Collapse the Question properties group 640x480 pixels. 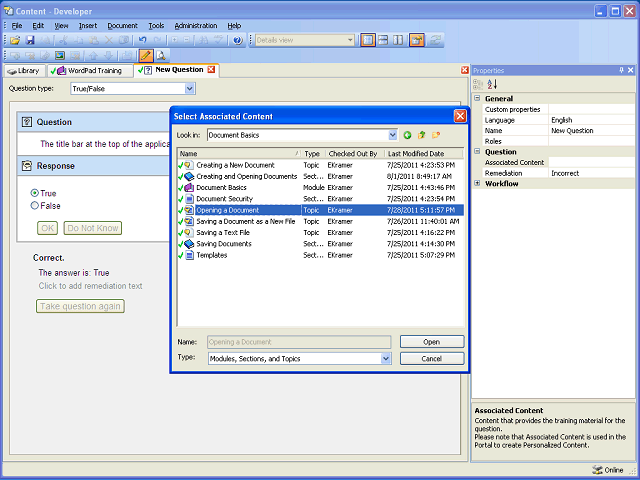pyautogui.click(x=477, y=151)
